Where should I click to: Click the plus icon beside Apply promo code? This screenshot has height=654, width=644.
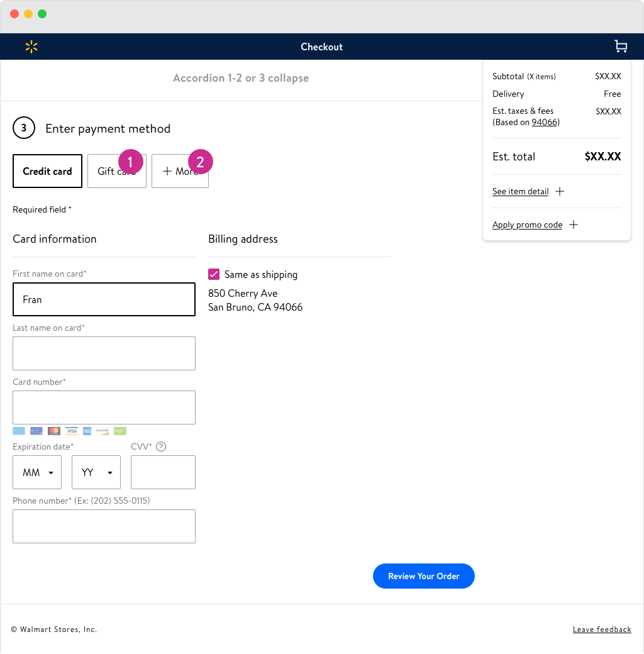click(573, 224)
